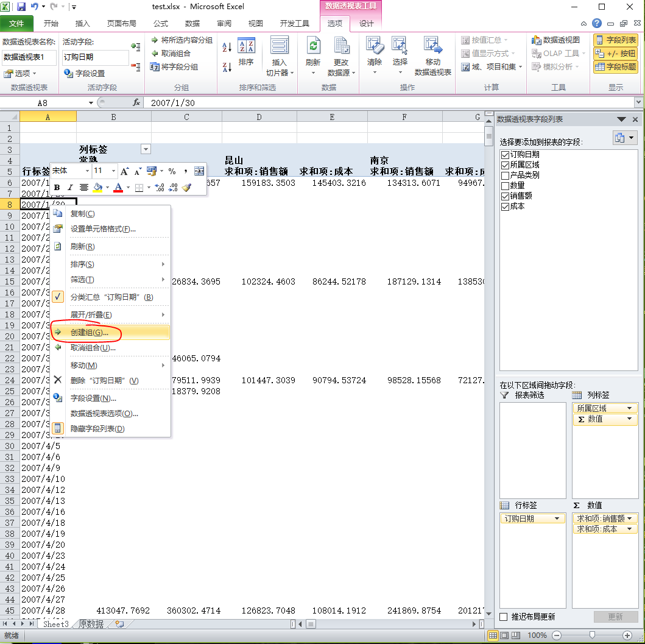Toggle the 推迟布局更新 checkbox

[504, 617]
